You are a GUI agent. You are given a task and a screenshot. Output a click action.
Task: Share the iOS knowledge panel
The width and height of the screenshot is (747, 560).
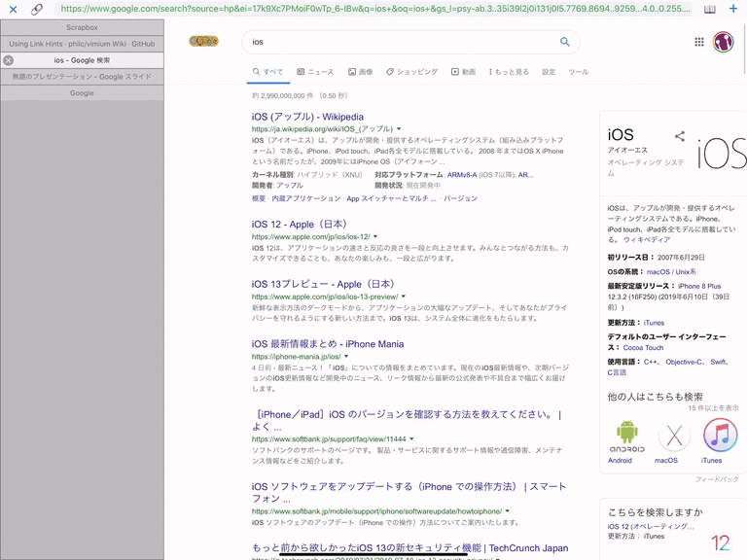(680, 136)
